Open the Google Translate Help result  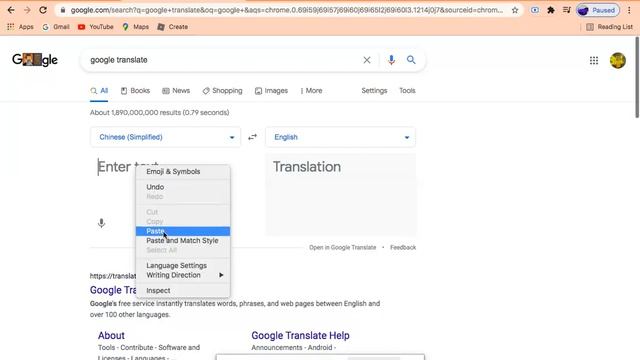(300, 336)
